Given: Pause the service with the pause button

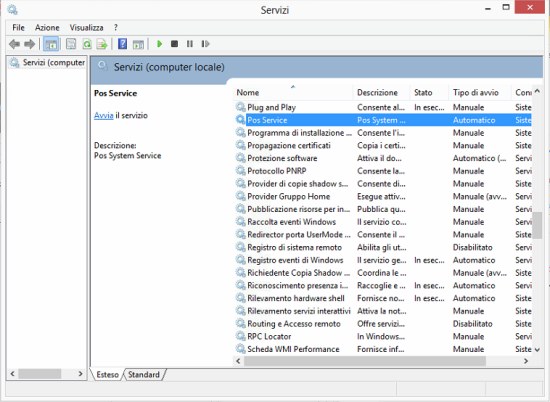Looking at the screenshot, I should (x=190, y=44).
